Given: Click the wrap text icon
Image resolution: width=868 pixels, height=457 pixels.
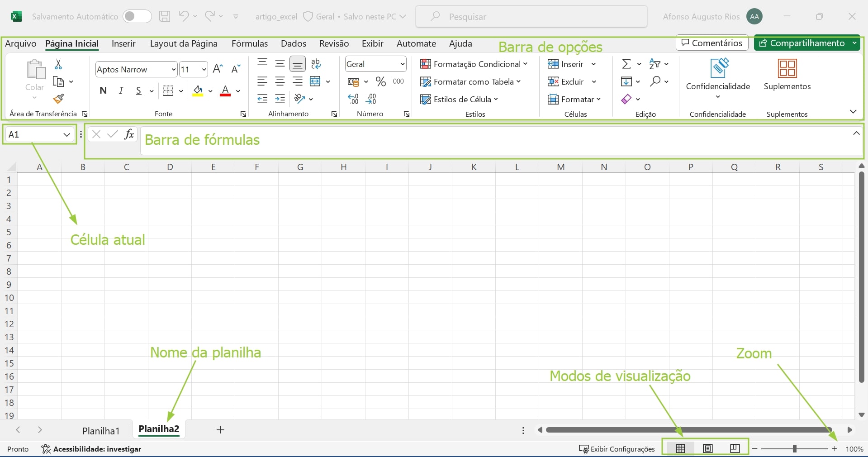Looking at the screenshot, I should pos(316,64).
